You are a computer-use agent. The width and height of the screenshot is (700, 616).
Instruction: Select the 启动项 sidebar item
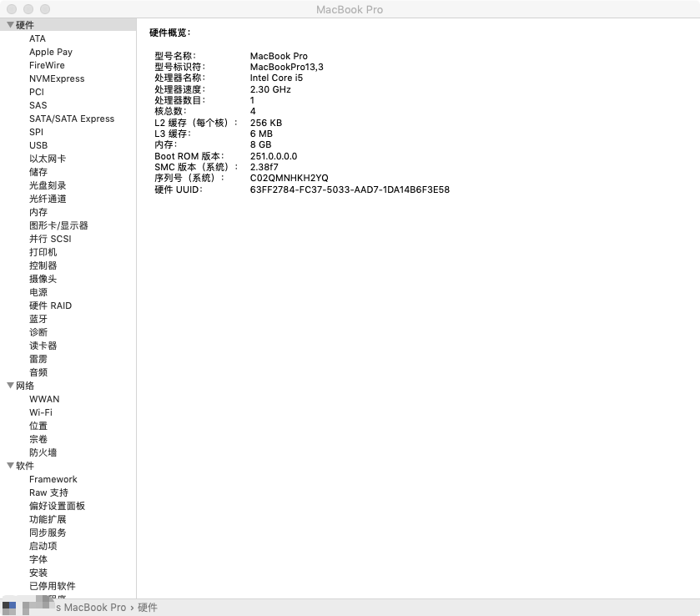[x=43, y=546]
